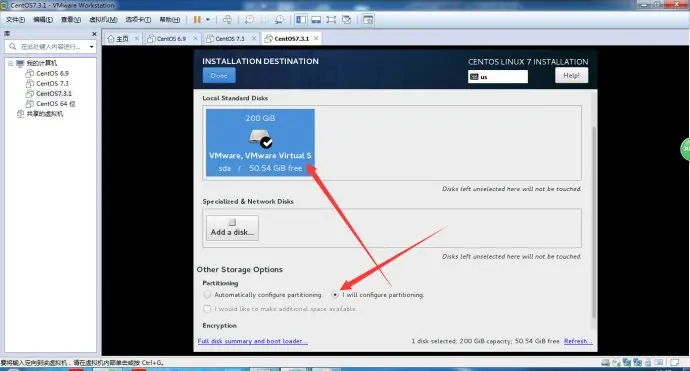Click the Send Ctrl+Alt+Del toolbar icon
Viewport: 690px width, 371px height.
227,19
